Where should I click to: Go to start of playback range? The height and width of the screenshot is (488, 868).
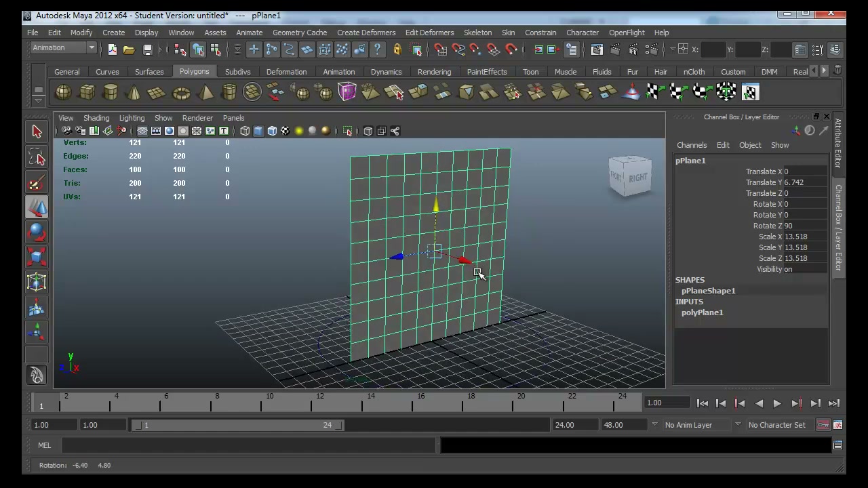point(703,403)
